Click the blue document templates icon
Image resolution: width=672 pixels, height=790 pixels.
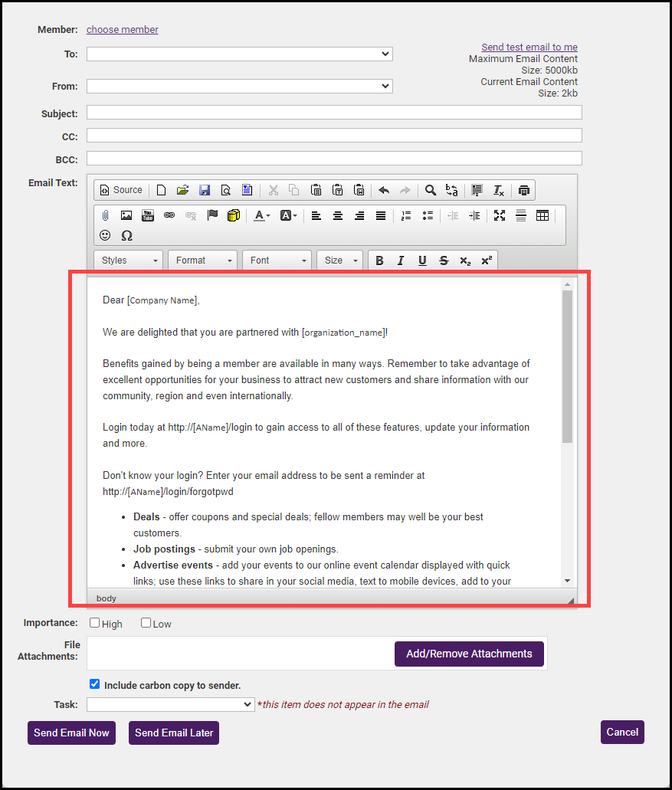(247, 190)
